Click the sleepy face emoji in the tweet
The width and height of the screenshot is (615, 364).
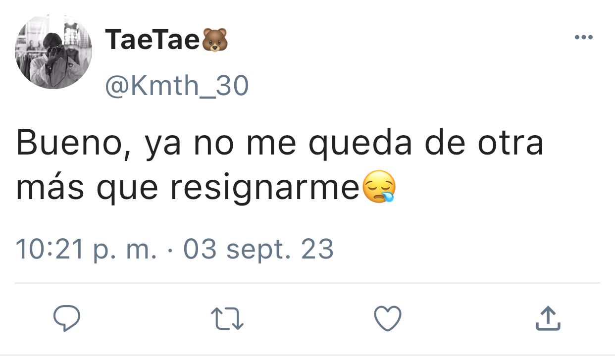[x=379, y=187]
